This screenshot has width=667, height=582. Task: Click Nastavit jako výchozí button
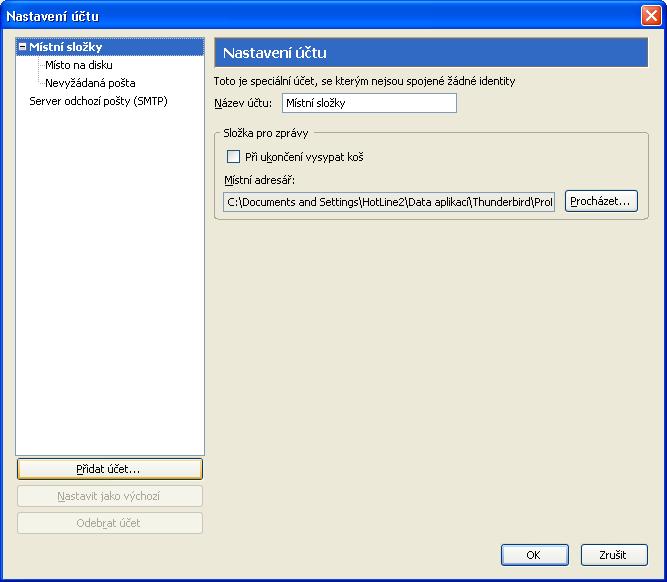coord(110,496)
